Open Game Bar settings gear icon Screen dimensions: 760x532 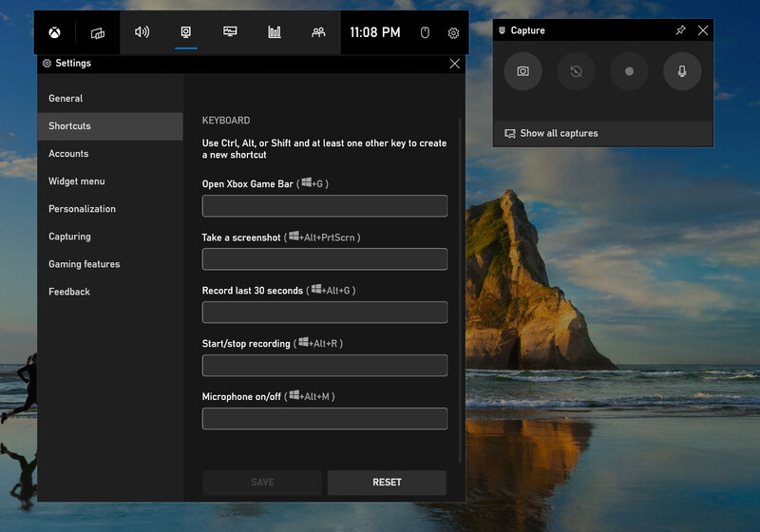(453, 33)
